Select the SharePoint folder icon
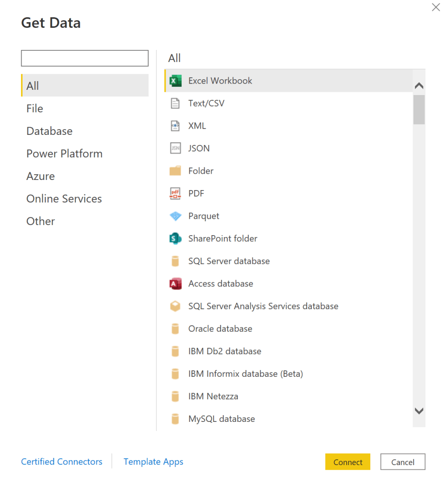 (176, 239)
